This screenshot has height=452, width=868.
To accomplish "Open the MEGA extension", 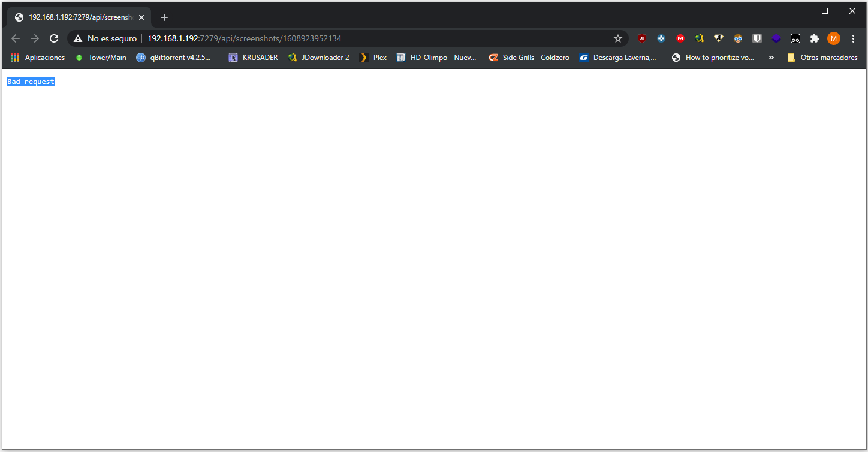I will 680,38.
